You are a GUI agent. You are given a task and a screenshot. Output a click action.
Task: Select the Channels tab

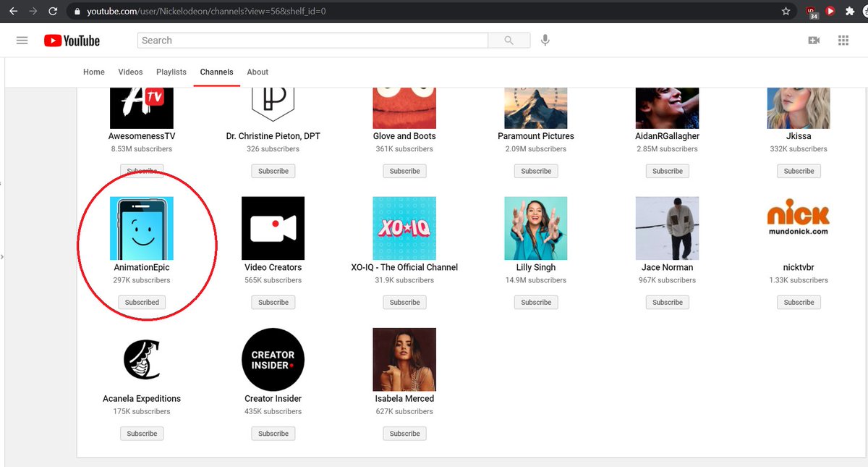point(217,72)
